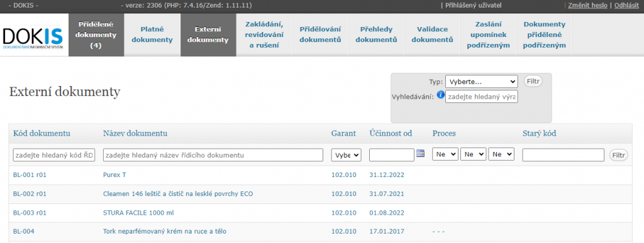Click Filtr button in table filter row

(619, 155)
